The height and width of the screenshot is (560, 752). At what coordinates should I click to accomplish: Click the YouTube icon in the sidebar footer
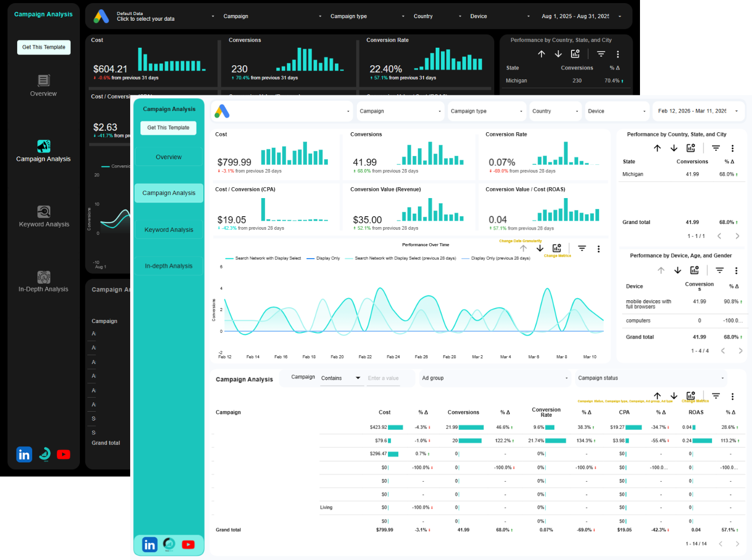tap(188, 544)
